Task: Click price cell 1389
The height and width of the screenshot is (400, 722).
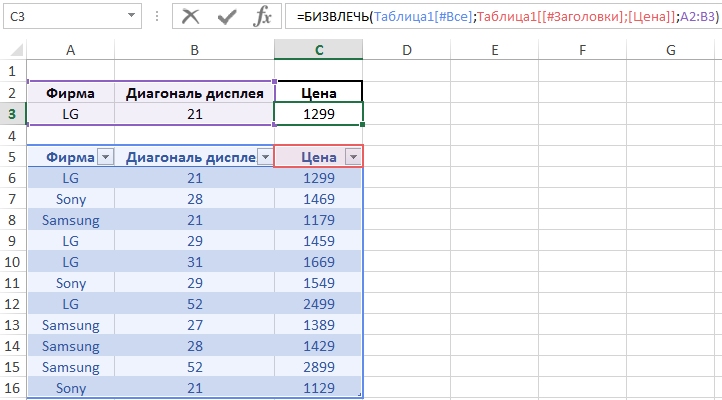Action: pyautogui.click(x=319, y=325)
